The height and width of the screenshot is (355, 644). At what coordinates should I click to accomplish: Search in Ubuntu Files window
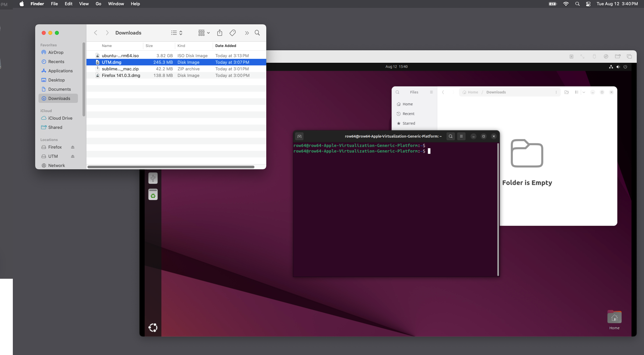tap(397, 92)
